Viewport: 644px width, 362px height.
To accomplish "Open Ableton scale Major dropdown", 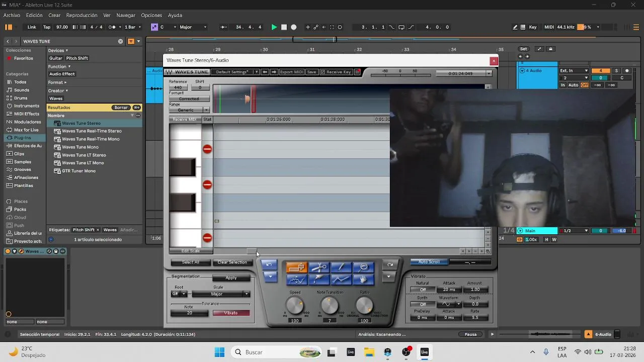I will (x=193, y=27).
